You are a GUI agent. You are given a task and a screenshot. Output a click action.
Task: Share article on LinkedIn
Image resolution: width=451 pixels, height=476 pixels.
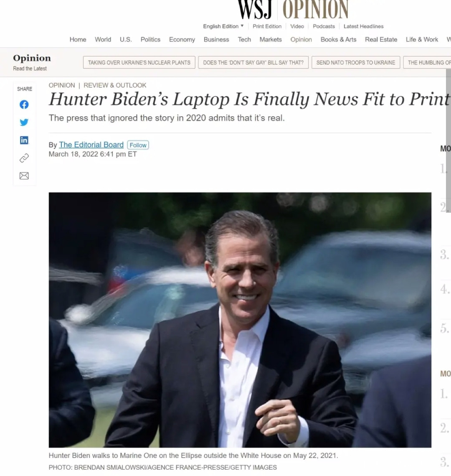tap(24, 140)
